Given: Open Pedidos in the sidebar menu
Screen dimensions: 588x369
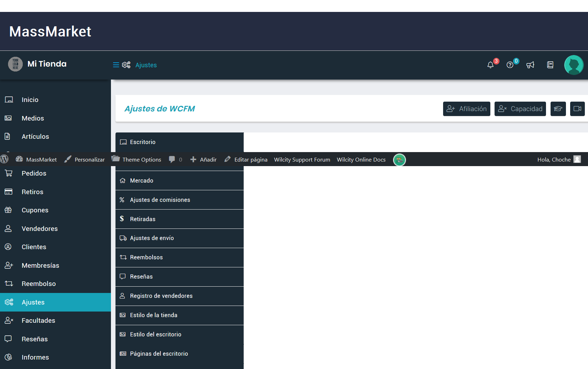Looking at the screenshot, I should (x=34, y=173).
